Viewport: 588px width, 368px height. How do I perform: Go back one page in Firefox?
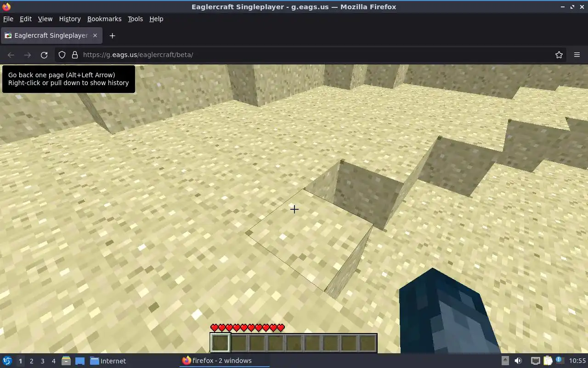[x=11, y=55]
